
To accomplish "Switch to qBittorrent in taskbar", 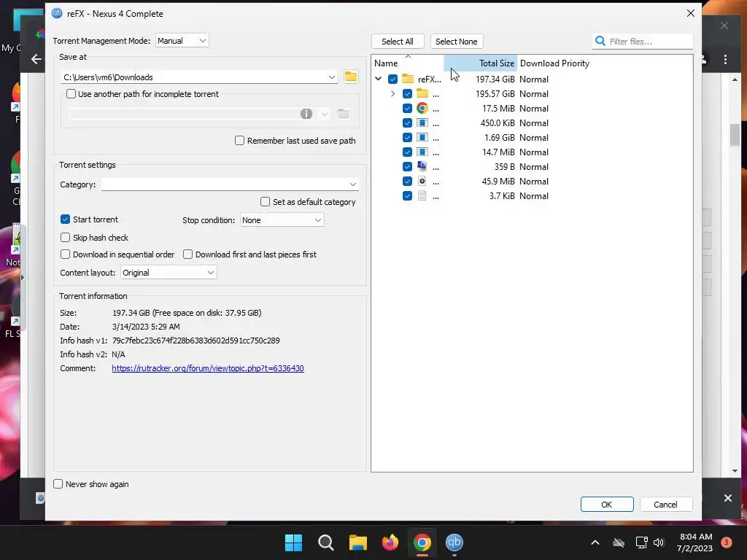I will (x=454, y=542).
